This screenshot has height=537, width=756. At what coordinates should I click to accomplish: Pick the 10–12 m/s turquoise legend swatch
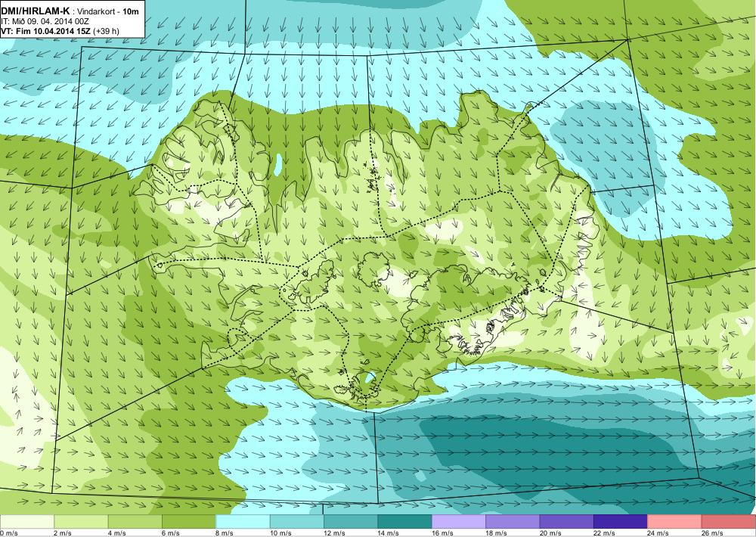297,521
